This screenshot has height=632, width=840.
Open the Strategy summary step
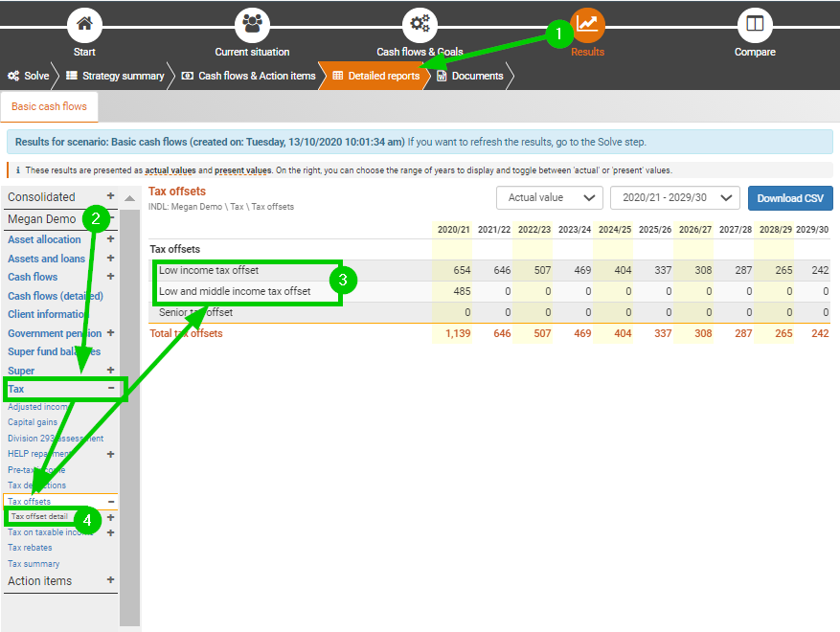pos(115,76)
